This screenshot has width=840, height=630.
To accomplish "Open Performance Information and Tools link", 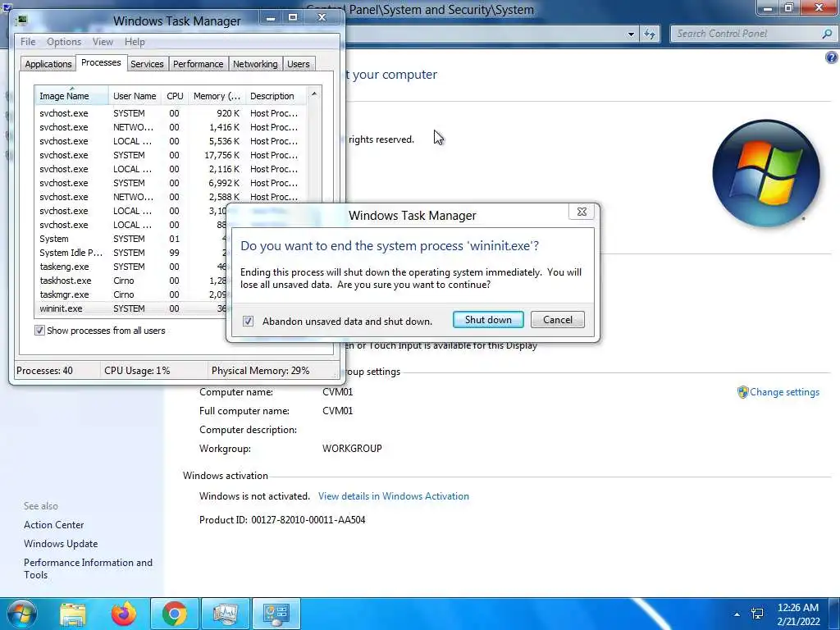I will [x=88, y=568].
